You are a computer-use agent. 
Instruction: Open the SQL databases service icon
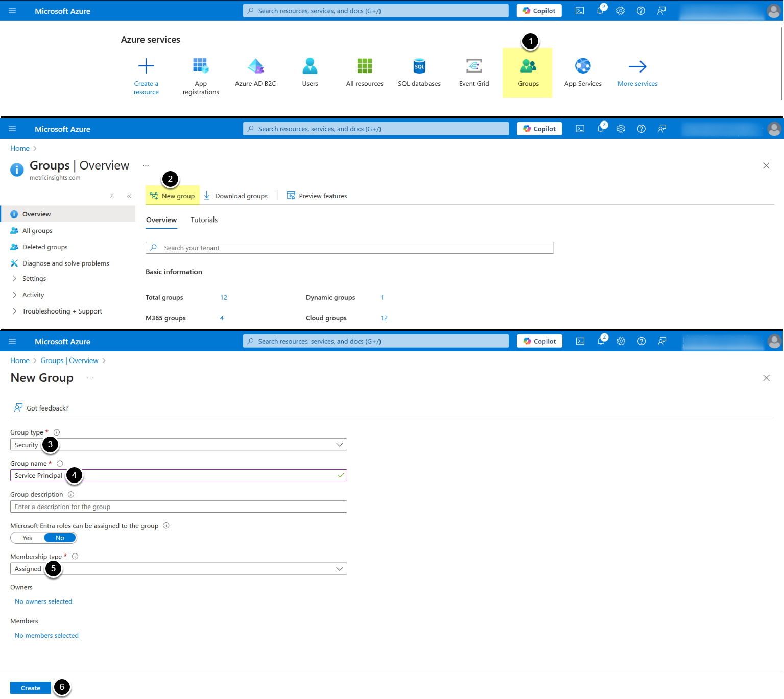click(x=419, y=66)
